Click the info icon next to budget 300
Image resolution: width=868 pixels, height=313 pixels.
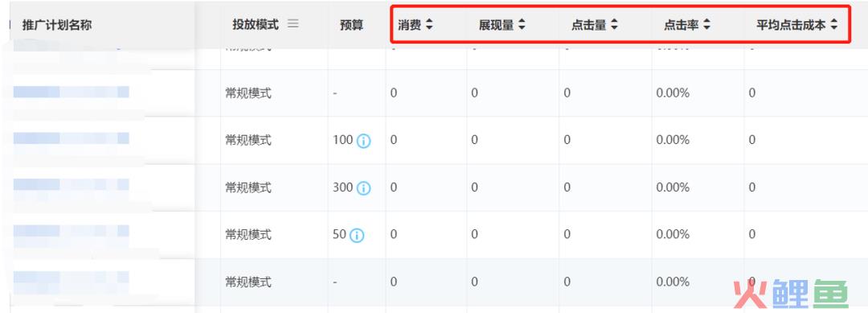363,188
